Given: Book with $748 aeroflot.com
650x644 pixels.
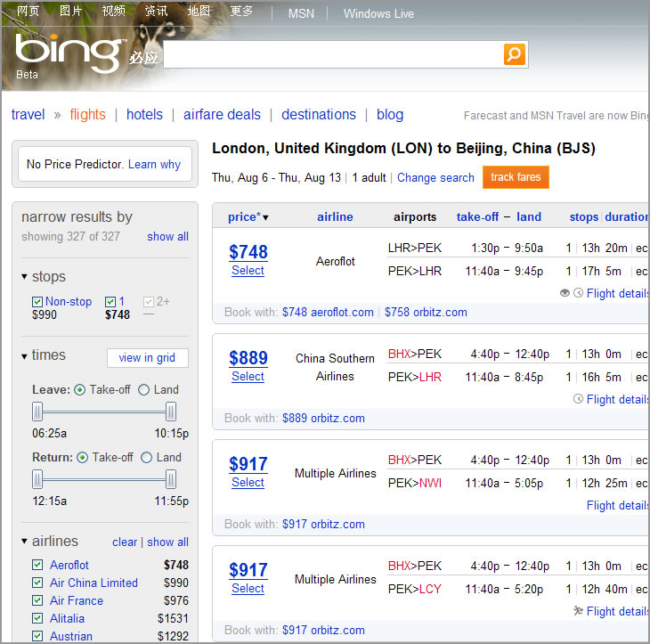Looking at the screenshot, I should [328, 312].
